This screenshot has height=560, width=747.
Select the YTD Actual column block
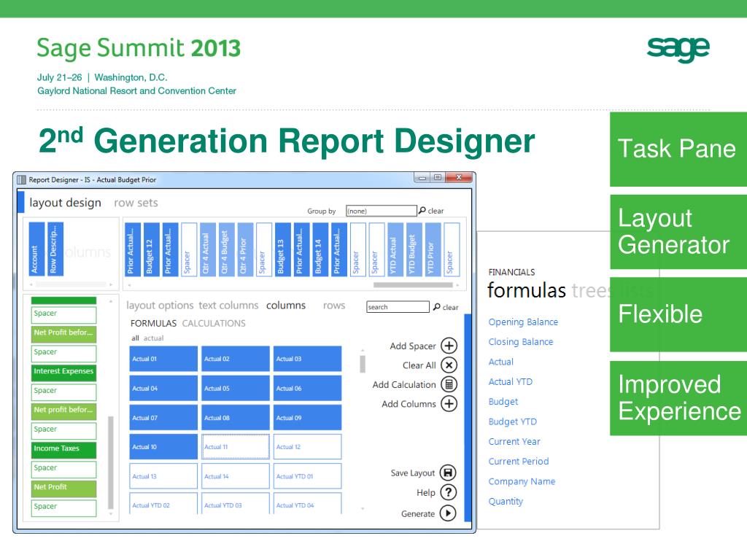395,249
